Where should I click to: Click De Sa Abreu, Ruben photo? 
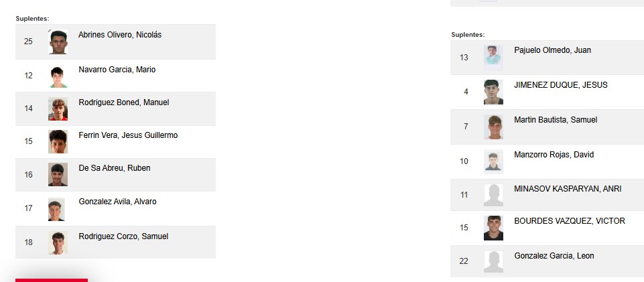[58, 175]
